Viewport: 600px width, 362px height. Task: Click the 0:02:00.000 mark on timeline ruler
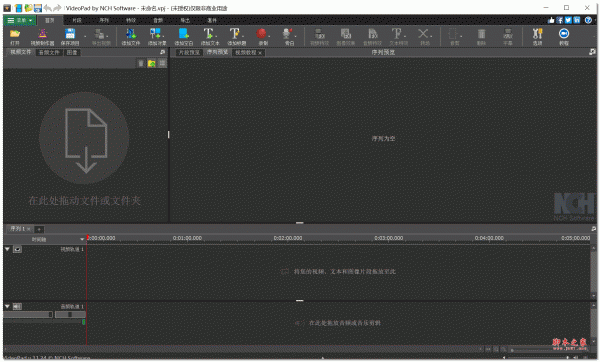point(288,238)
